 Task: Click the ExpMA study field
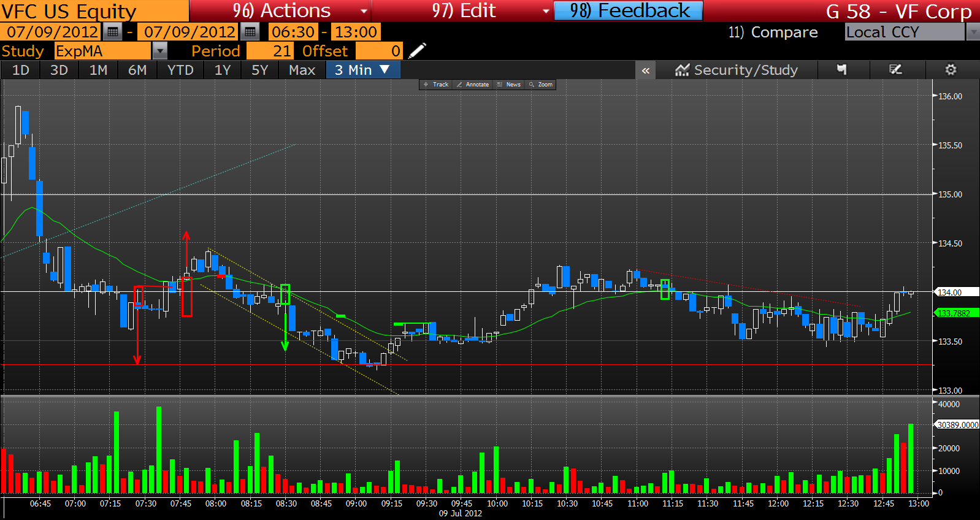(x=102, y=51)
